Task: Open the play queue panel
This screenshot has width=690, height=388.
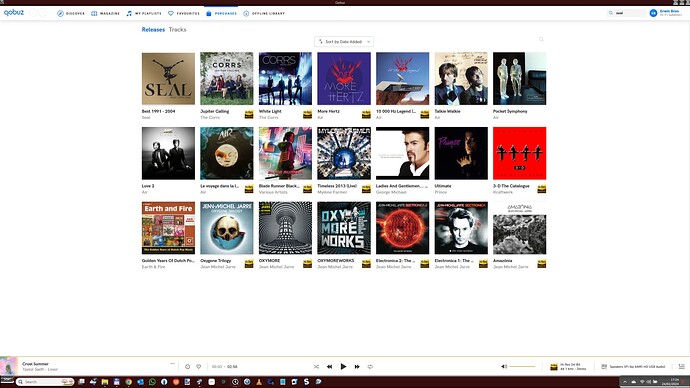Action: coord(682,366)
